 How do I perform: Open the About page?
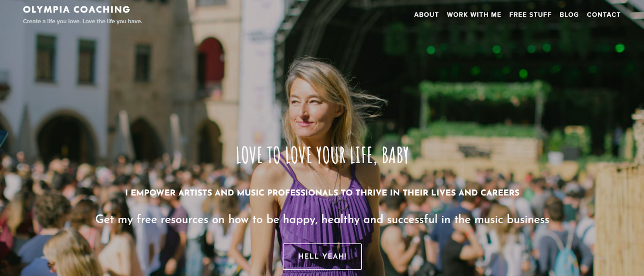tap(426, 14)
